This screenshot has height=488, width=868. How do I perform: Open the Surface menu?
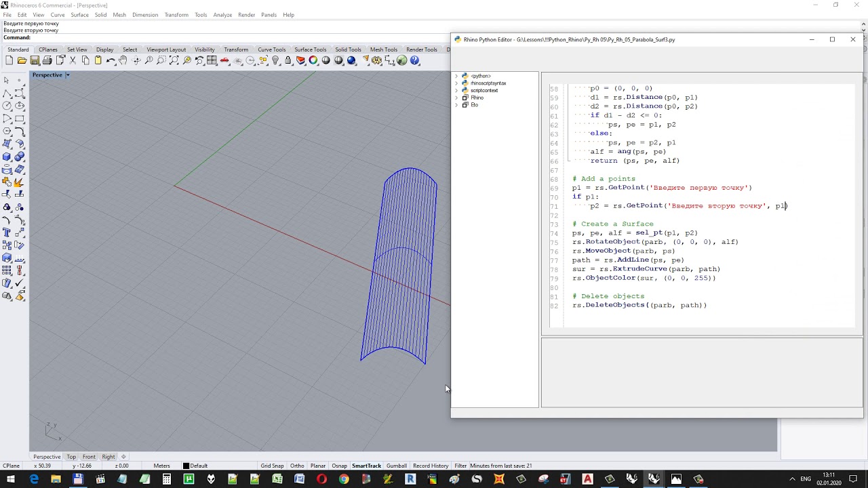click(79, 15)
